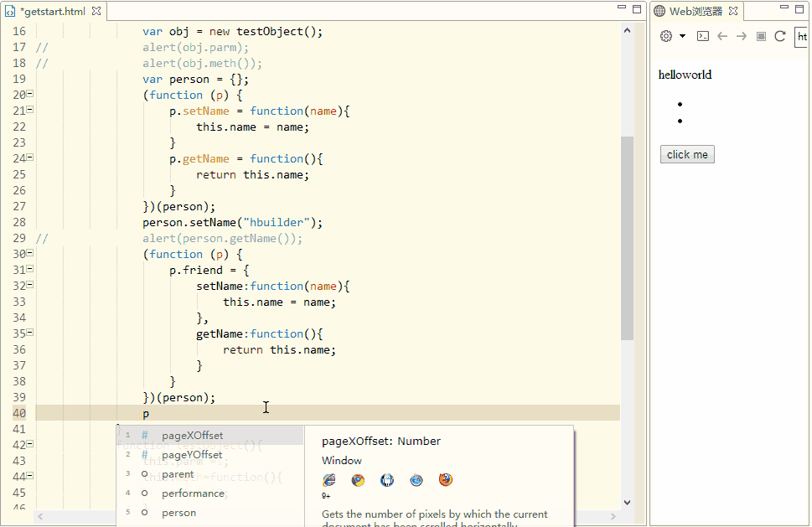This screenshot has height=527, width=812.
Task: Refresh the Web browser page
Action: click(780, 36)
